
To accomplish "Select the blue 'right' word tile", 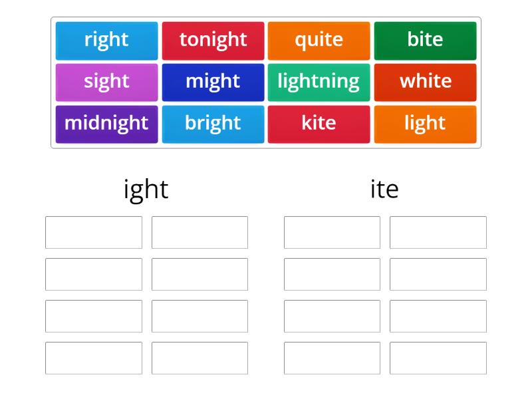I will click(106, 41).
